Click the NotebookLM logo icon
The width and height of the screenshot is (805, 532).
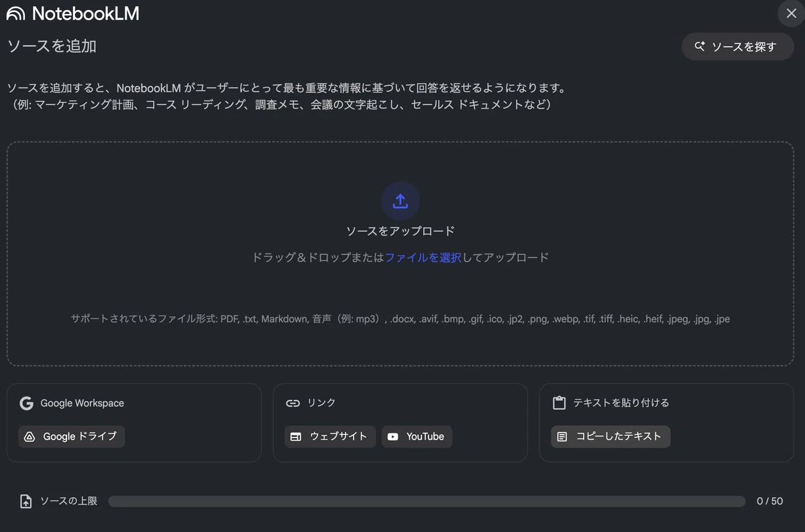15,13
